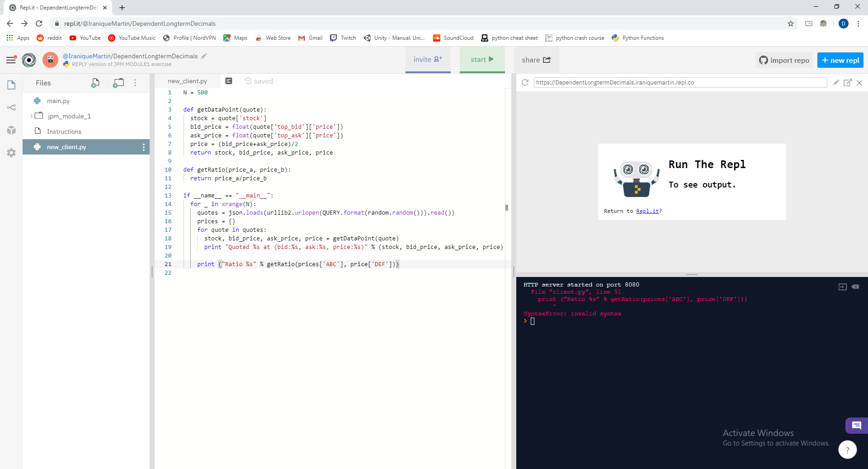Open the Version control sidebar icon

click(11, 108)
